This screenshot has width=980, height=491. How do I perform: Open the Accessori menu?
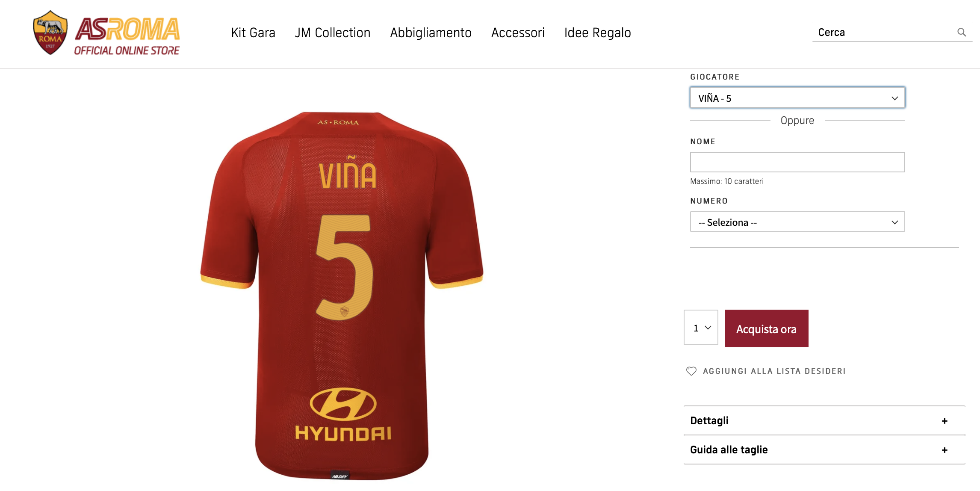pos(518,33)
